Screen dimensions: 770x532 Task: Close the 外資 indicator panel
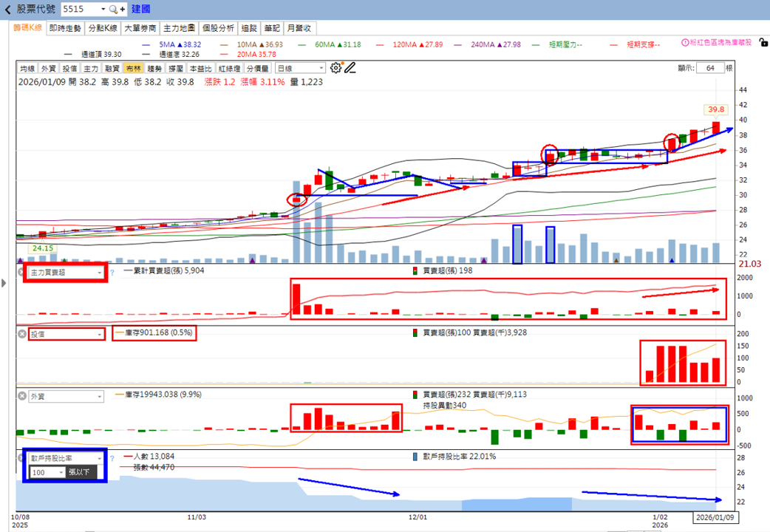22,396
